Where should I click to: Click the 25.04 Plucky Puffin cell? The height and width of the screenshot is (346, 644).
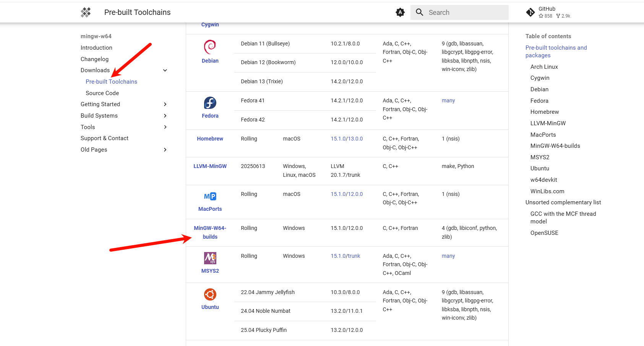click(264, 330)
